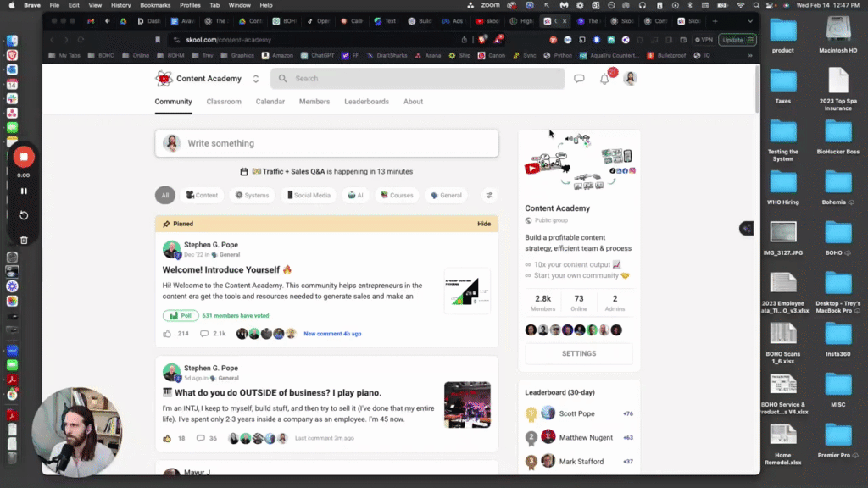Viewport: 868px width, 488px height.
Task: Open the piano post thumbnail
Action: (467, 404)
